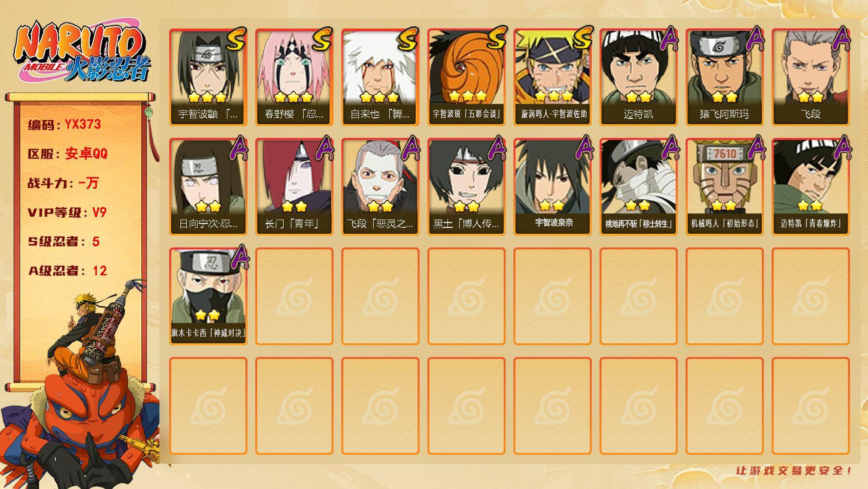Click the first empty slot beside Kakashi
Viewport: 868px width, 489px height.
pyautogui.click(x=294, y=296)
